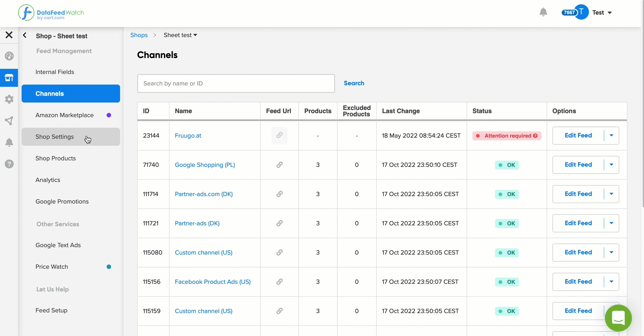Open help question mark rail icon
Screen dimensions: 644x336
9,164
